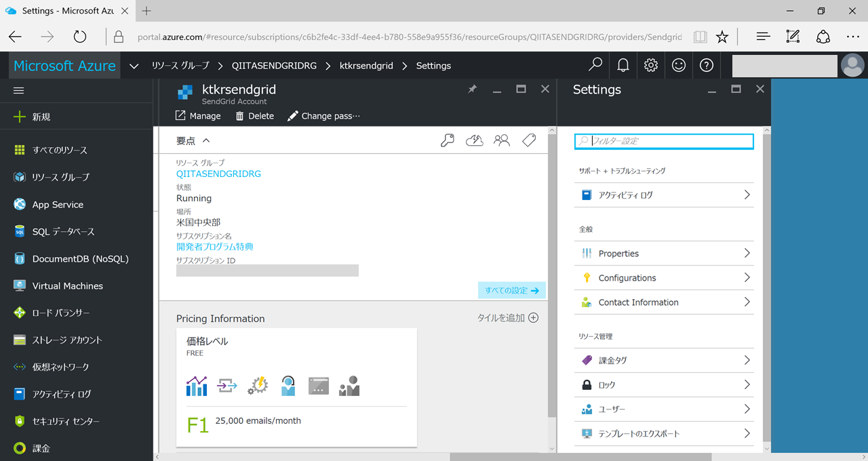Click Delete button on ktkrsendgrid blade

point(254,116)
